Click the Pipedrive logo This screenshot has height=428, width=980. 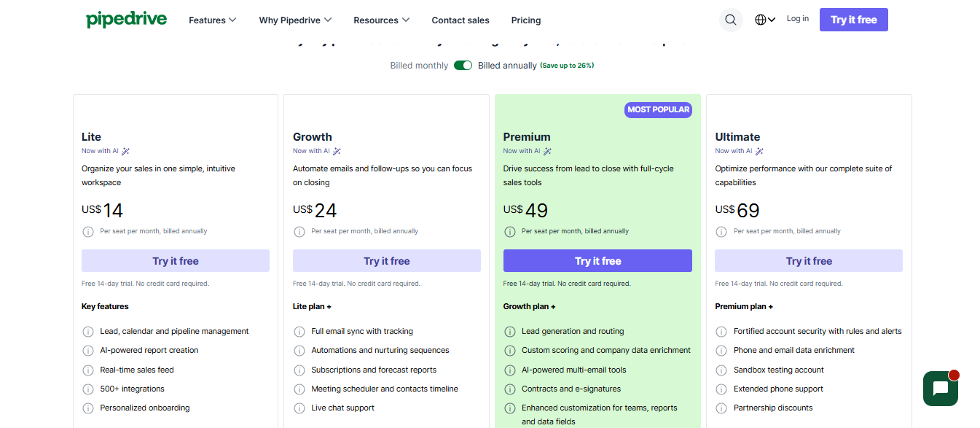click(x=125, y=19)
